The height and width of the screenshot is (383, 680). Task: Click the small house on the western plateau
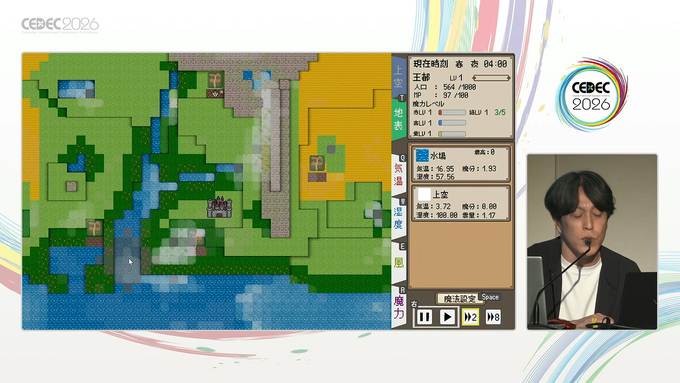(x=72, y=187)
